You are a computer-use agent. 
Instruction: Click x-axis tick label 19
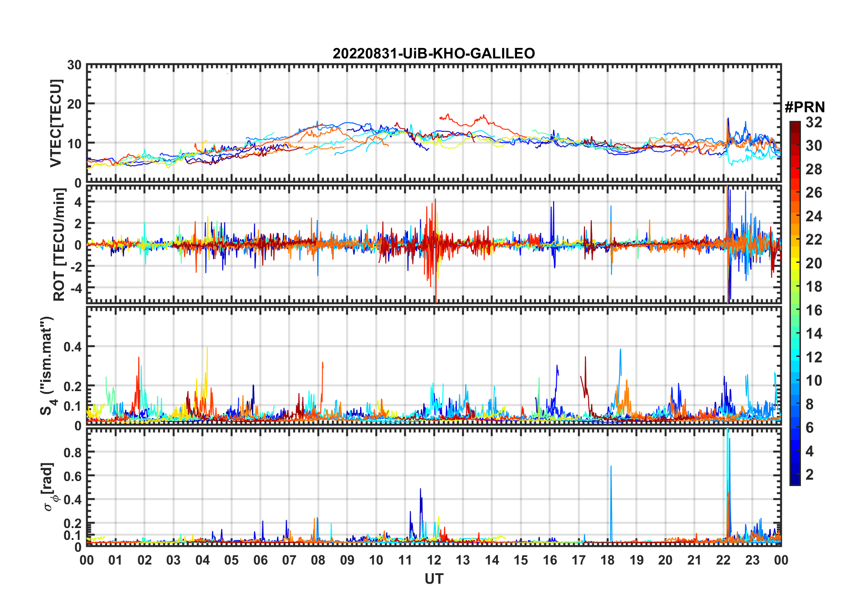click(637, 560)
